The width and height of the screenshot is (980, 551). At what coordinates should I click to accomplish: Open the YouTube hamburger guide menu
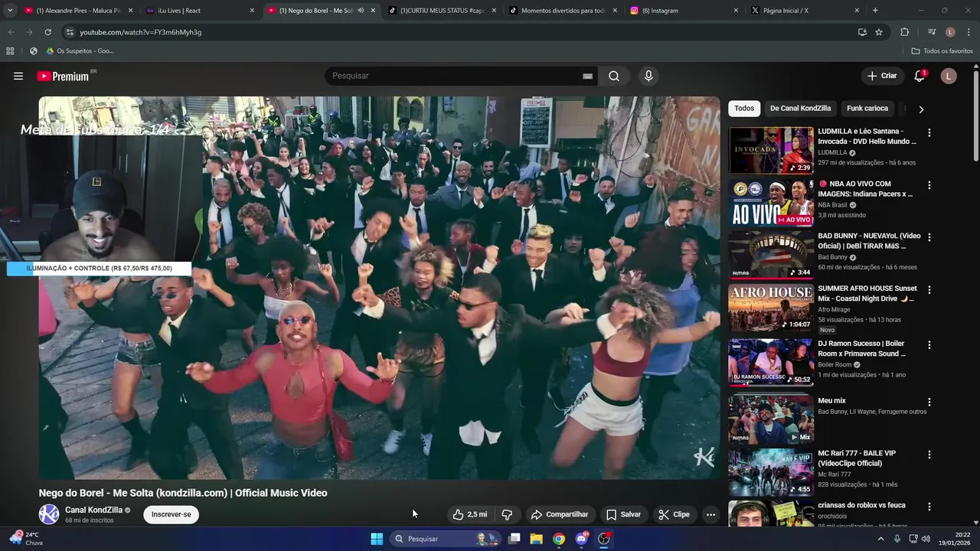pyautogui.click(x=18, y=76)
